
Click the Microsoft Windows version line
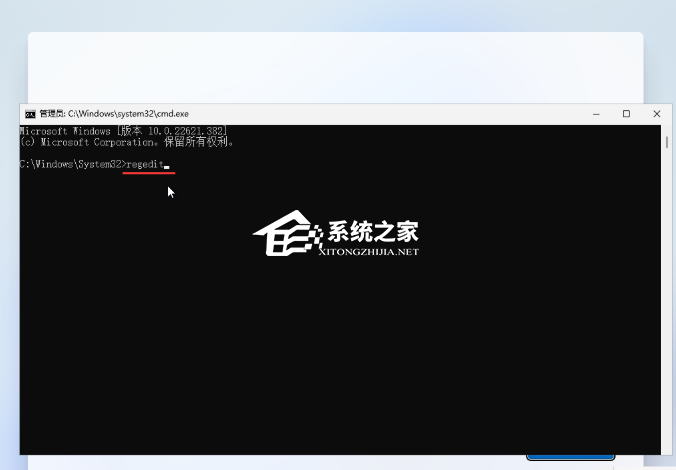[122, 131]
